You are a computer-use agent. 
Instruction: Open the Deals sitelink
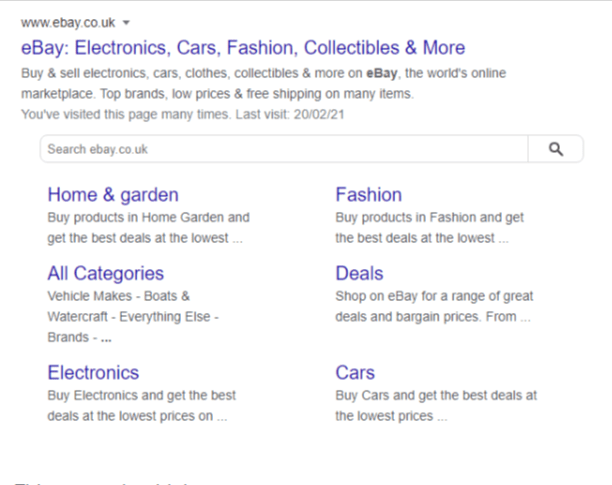click(x=359, y=273)
